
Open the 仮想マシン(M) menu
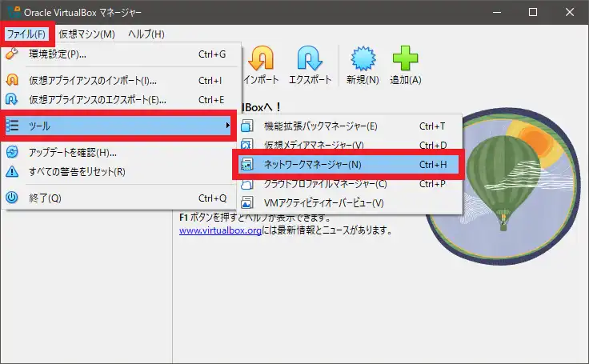point(86,34)
